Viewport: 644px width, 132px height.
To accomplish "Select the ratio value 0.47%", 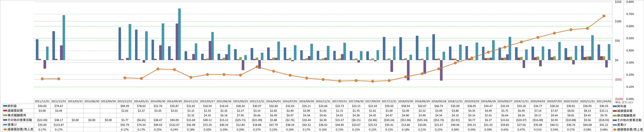I will (x=521, y=130).
